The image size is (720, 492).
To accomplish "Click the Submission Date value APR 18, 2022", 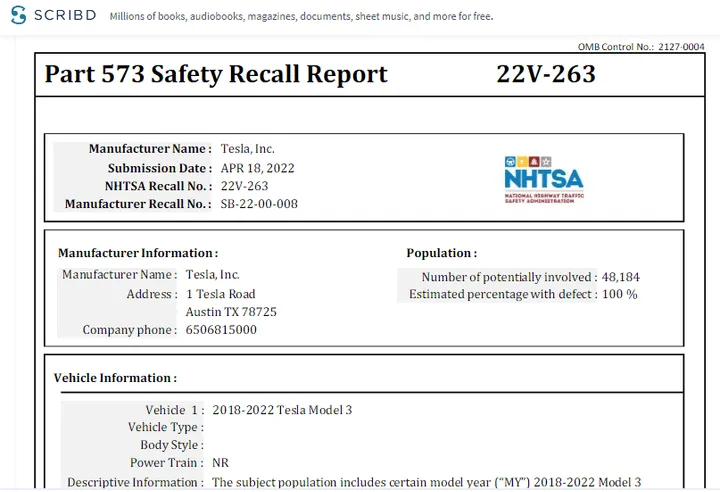I will tap(257, 168).
